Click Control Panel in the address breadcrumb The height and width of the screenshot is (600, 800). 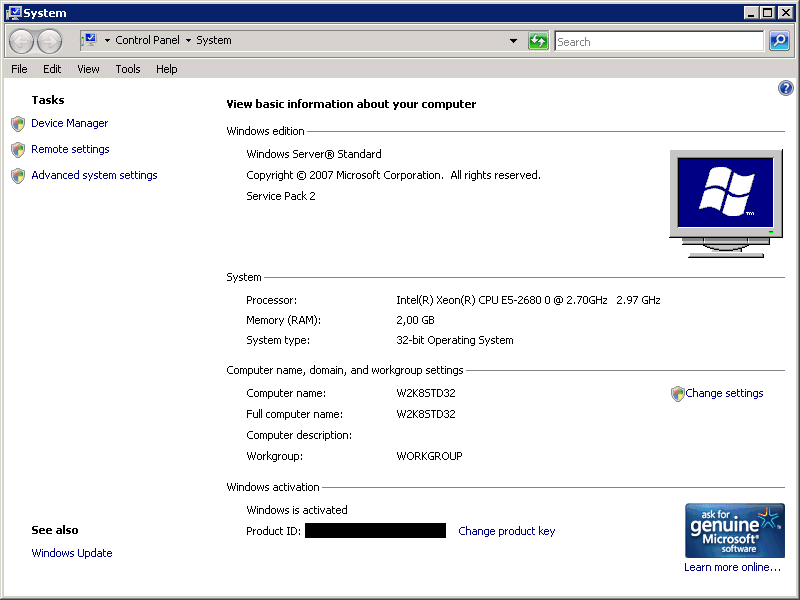tap(147, 40)
